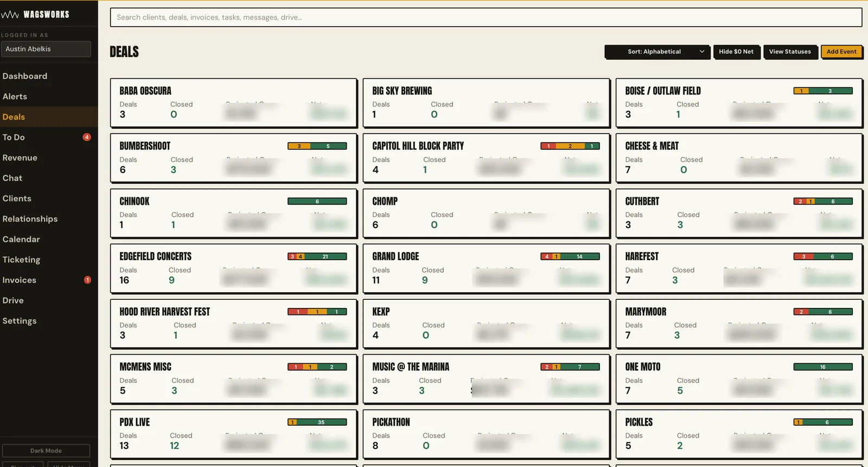The image size is (868, 467).
Task: Click the "MARYMOOR" card title
Action: 646,312
